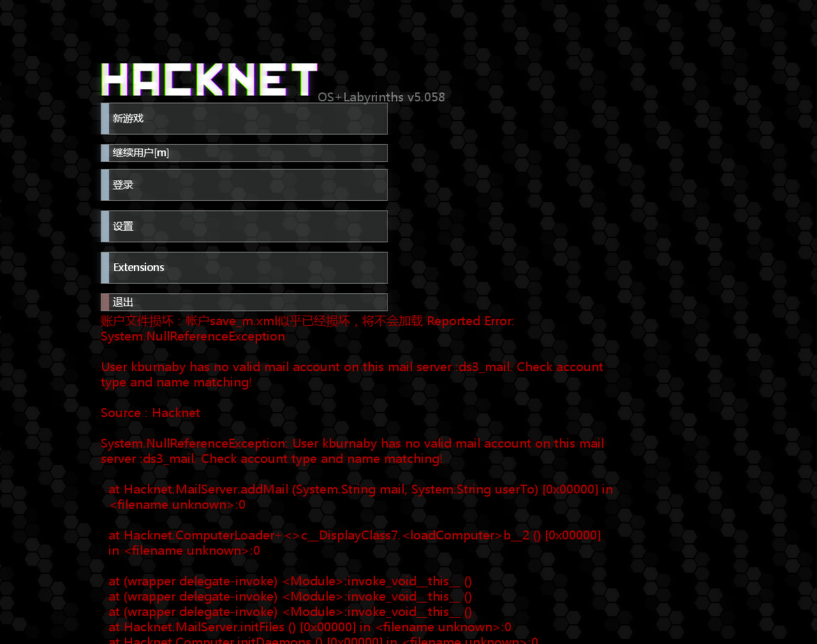Continue saved user with 继续用户[m] button
This screenshot has width=817, height=644.
[244, 153]
